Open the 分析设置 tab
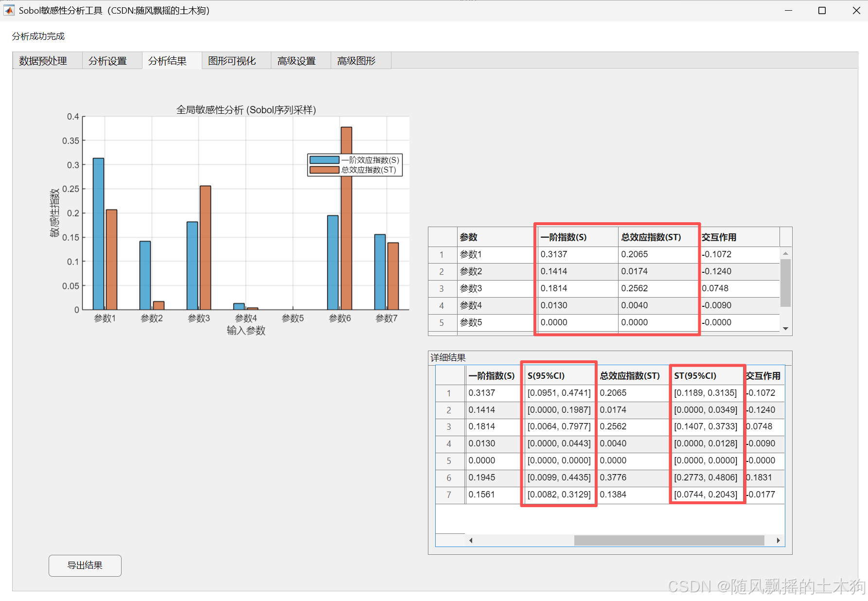Viewport: 868px width, 601px height. [x=112, y=61]
